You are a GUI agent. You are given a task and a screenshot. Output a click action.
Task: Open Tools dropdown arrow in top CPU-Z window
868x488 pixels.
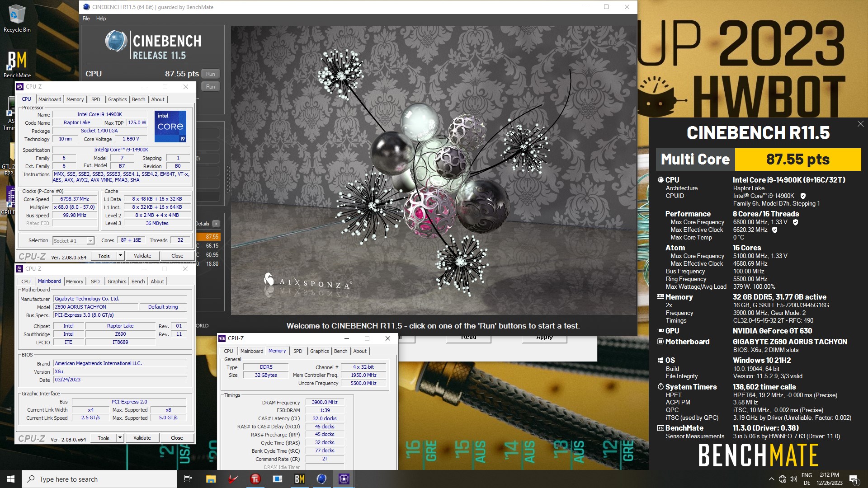(120, 256)
